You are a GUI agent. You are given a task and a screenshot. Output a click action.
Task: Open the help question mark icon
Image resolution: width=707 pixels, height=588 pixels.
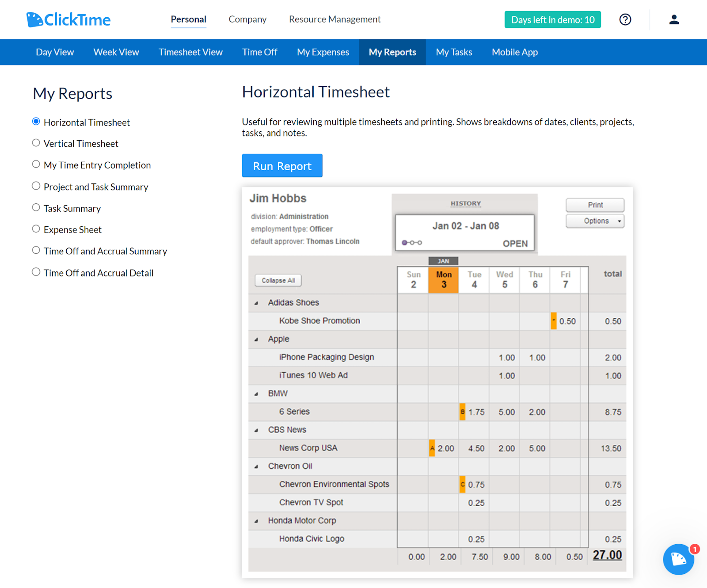point(625,19)
